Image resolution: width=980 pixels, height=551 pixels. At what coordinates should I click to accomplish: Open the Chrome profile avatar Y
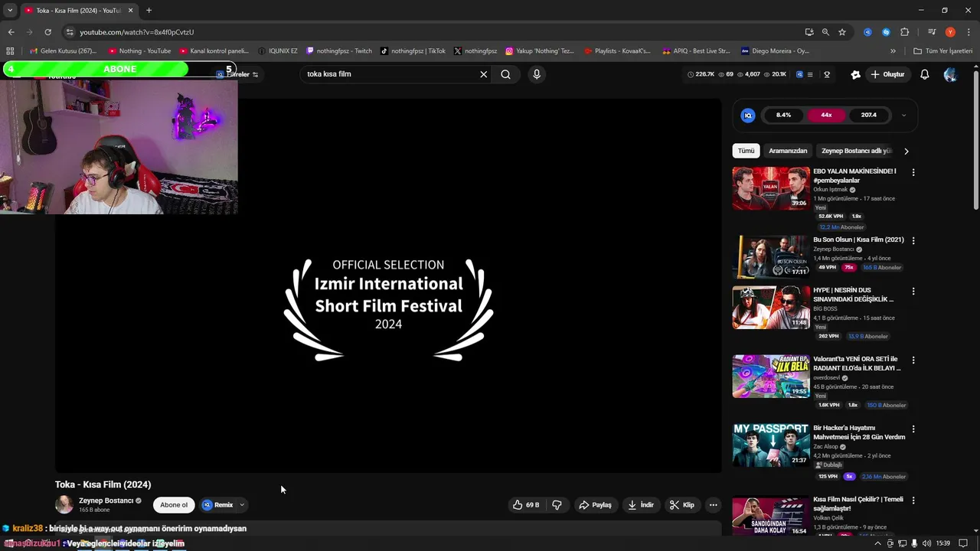click(x=950, y=32)
